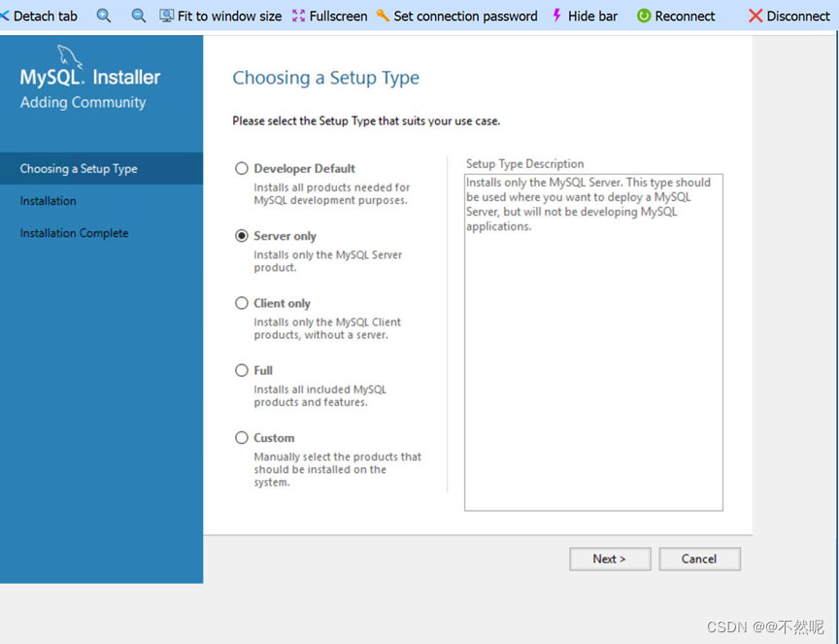This screenshot has width=839, height=644.
Task: Click 'Installs only the MySQL Client' description
Action: coord(327,328)
